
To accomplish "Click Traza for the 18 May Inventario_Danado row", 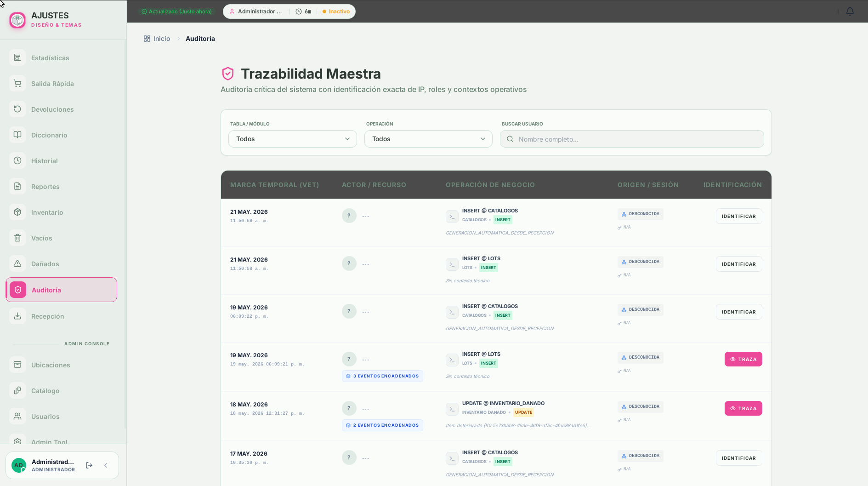I will 743,408.
